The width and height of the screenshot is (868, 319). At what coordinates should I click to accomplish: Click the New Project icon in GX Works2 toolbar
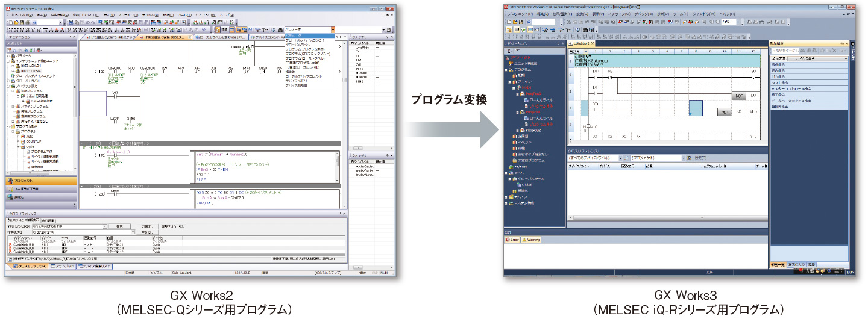pos(10,22)
